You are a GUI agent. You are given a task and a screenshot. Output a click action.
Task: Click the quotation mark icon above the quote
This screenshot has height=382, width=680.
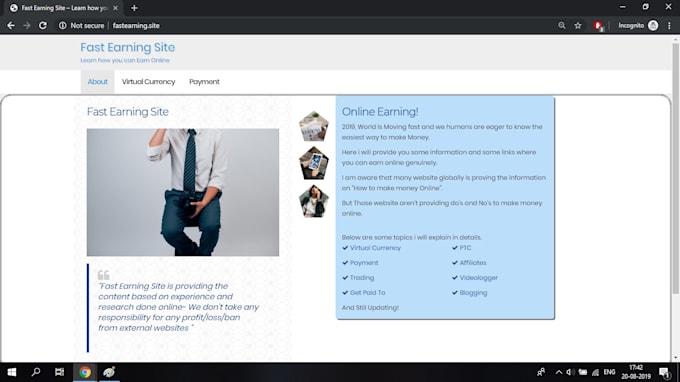[x=104, y=275]
